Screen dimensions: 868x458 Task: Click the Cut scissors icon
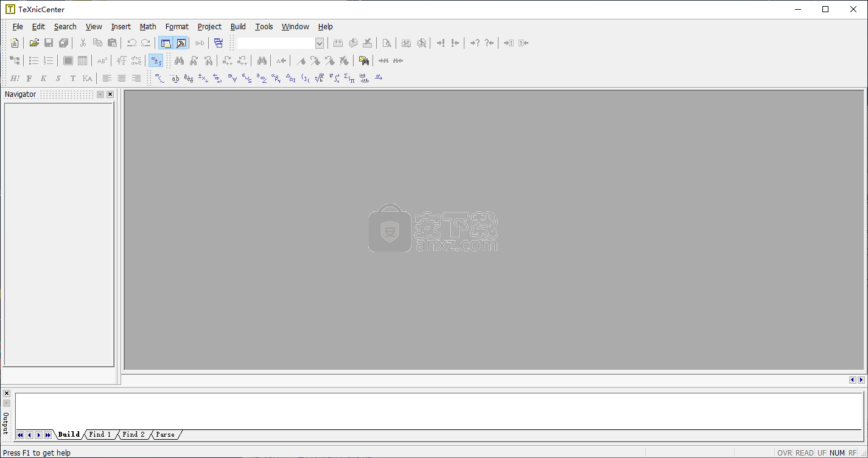point(83,43)
